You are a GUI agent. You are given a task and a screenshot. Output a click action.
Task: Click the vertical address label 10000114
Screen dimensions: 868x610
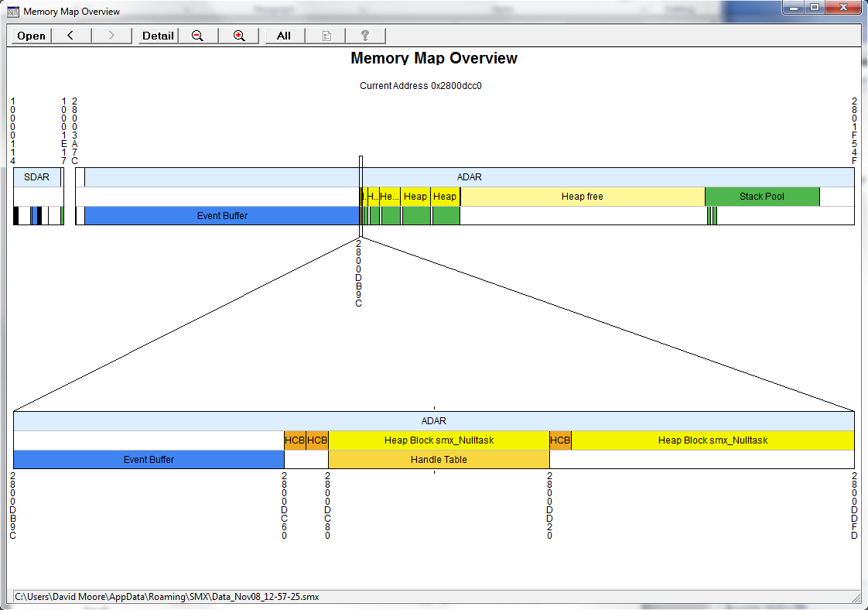pos(12,132)
